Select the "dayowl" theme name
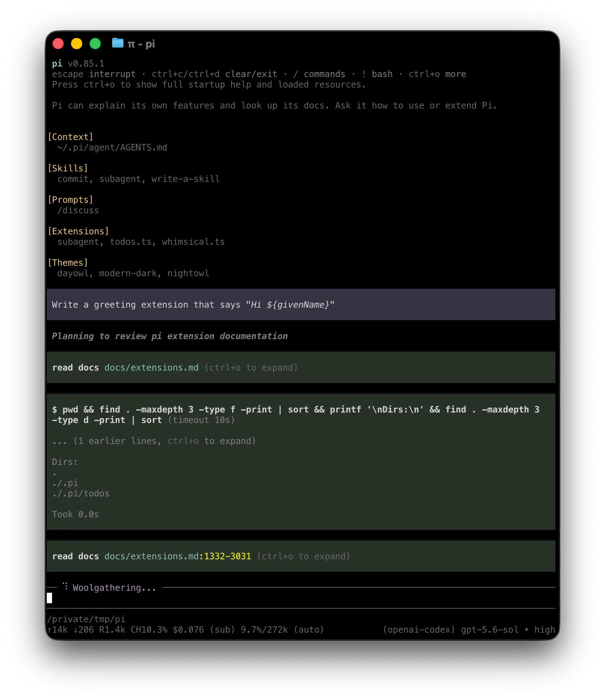Screen dimensions: 605x700 tap(73, 273)
